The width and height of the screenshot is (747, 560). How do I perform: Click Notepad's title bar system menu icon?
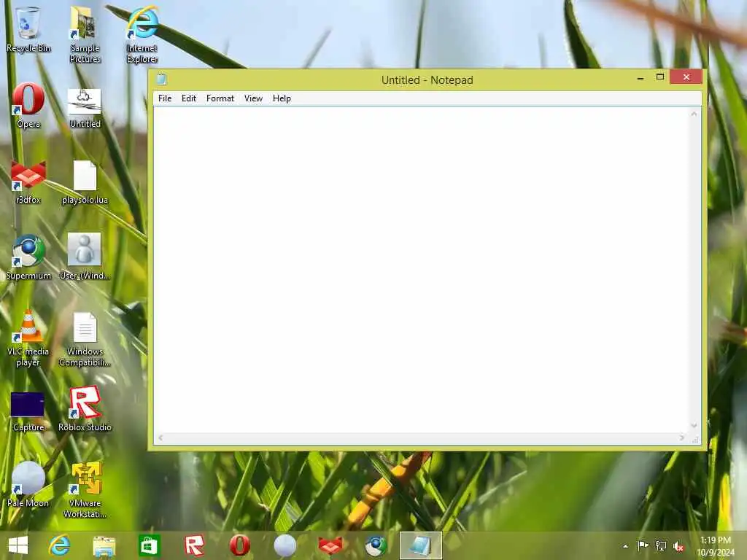(161, 79)
